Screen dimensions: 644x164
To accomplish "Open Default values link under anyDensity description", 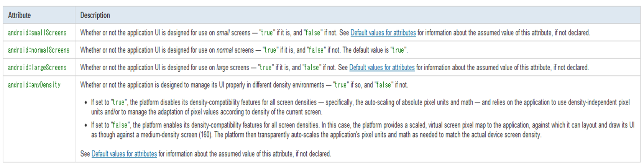I will click(124, 154).
